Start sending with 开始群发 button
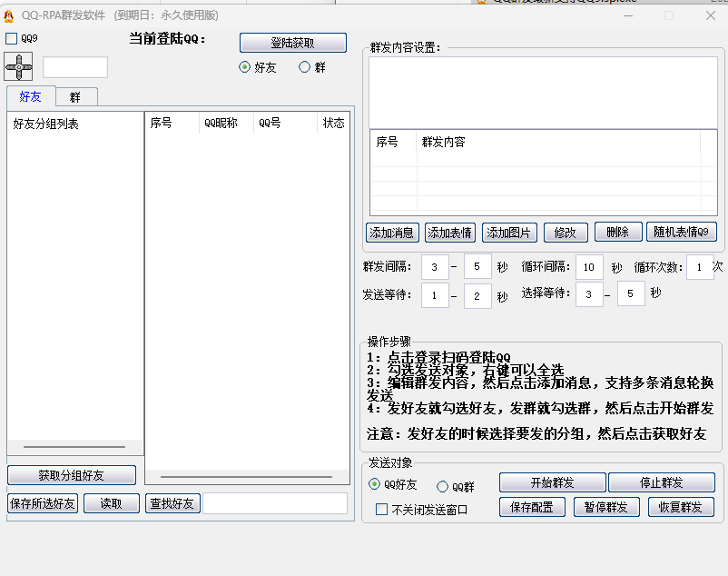This screenshot has width=728, height=576. pos(553,482)
